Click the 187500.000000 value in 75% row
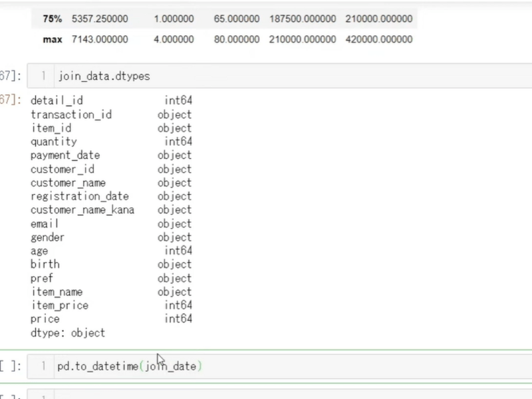The height and width of the screenshot is (399, 532). tap(303, 19)
